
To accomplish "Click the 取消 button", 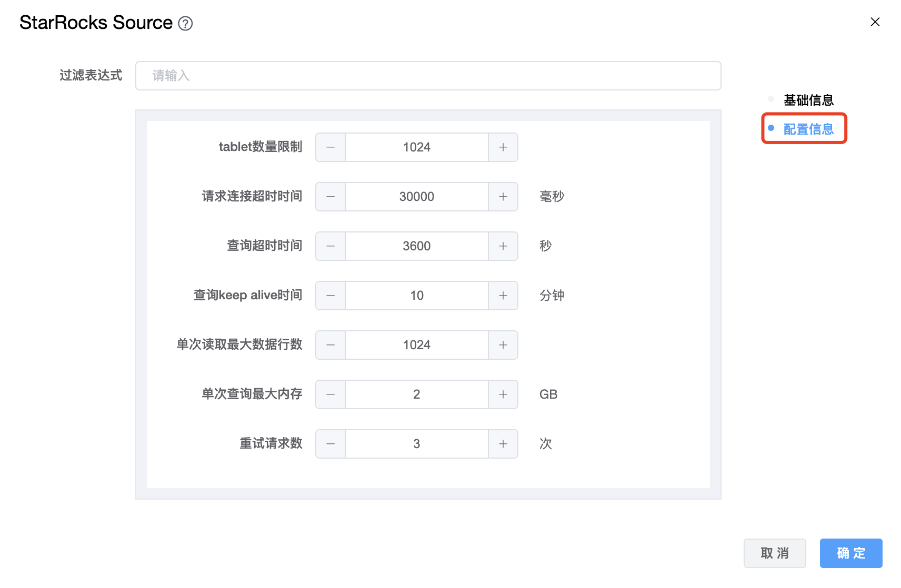I will (774, 553).
